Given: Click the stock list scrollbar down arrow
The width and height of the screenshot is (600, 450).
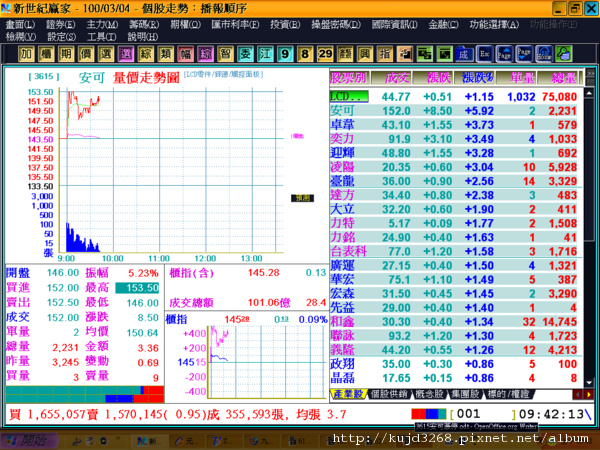Looking at the screenshot, I should [589, 383].
